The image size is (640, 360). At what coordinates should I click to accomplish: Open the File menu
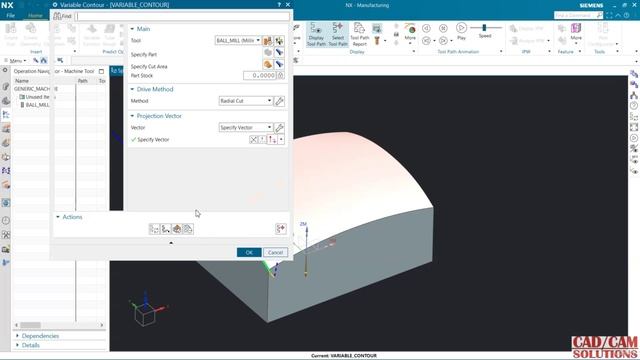pyautogui.click(x=11, y=16)
